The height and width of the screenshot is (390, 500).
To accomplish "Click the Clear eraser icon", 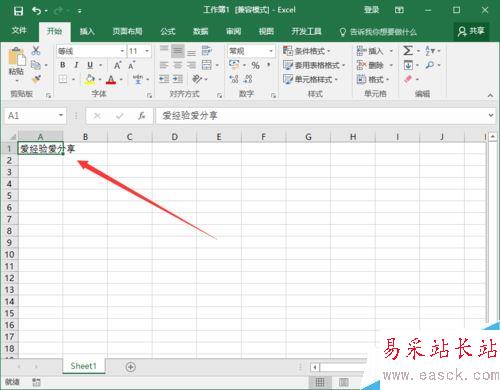I will pyautogui.click(x=408, y=79).
